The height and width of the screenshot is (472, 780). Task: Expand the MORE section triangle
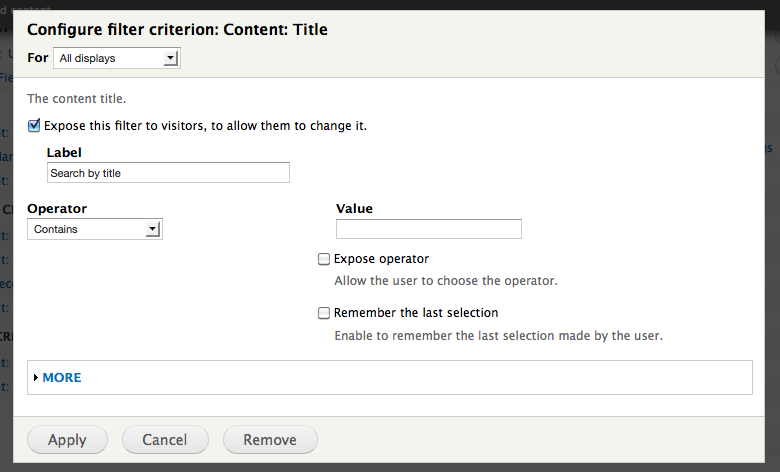[x=36, y=378]
